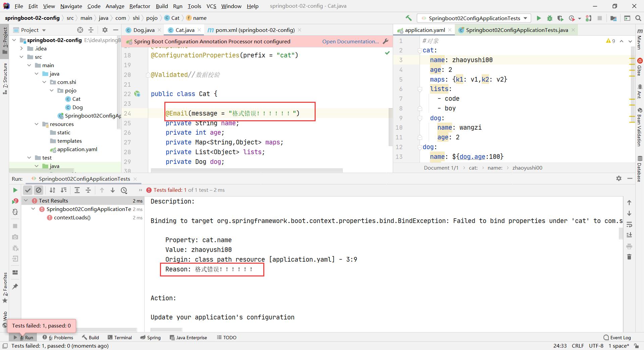This screenshot has height=350, width=644.
Task: Sort alphabetically icon in test toolbar
Action: tap(52, 190)
